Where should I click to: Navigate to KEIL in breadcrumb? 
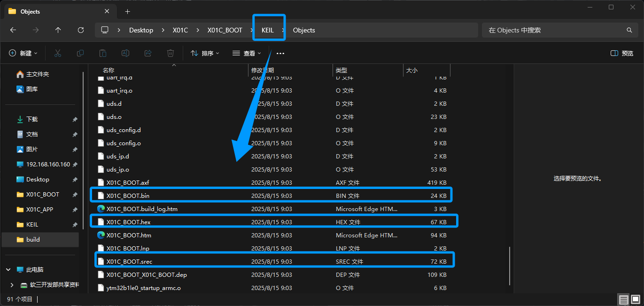coord(267,30)
